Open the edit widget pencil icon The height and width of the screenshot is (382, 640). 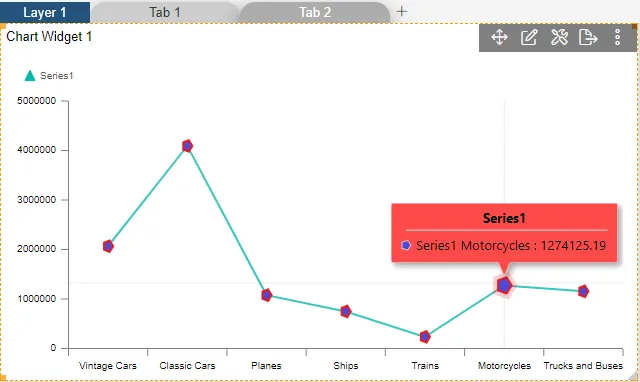tap(529, 38)
